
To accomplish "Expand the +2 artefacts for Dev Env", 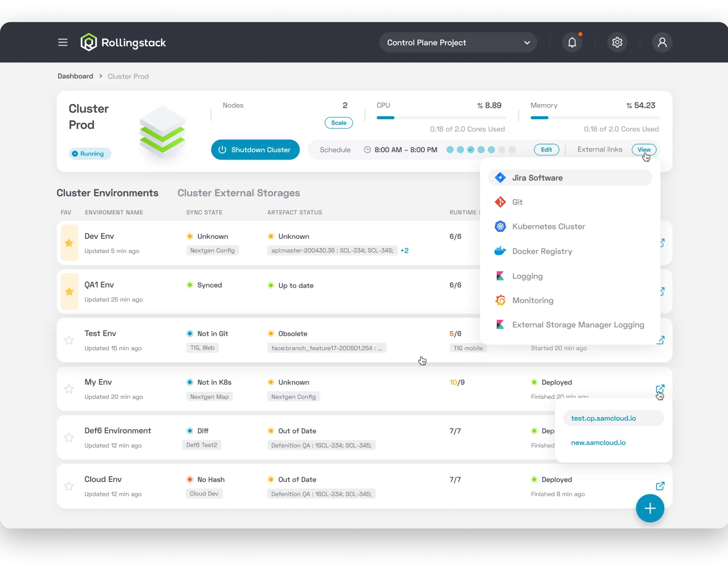I will [x=405, y=251].
